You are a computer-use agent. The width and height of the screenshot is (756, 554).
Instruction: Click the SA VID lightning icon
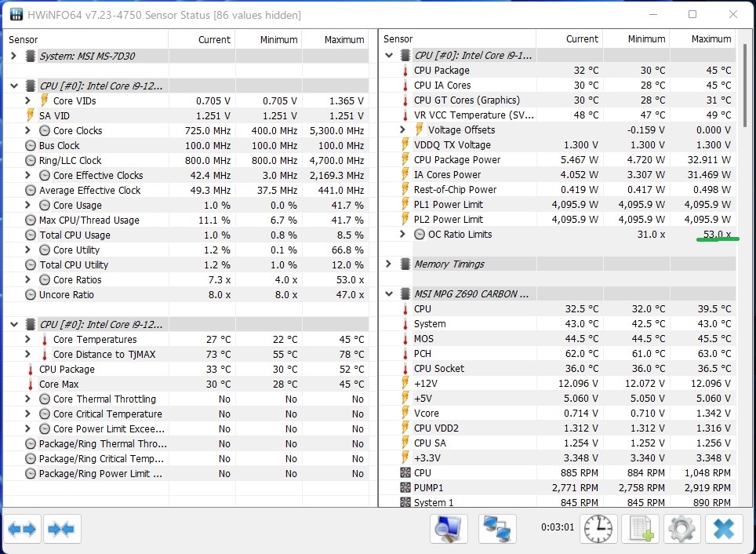tap(30, 115)
